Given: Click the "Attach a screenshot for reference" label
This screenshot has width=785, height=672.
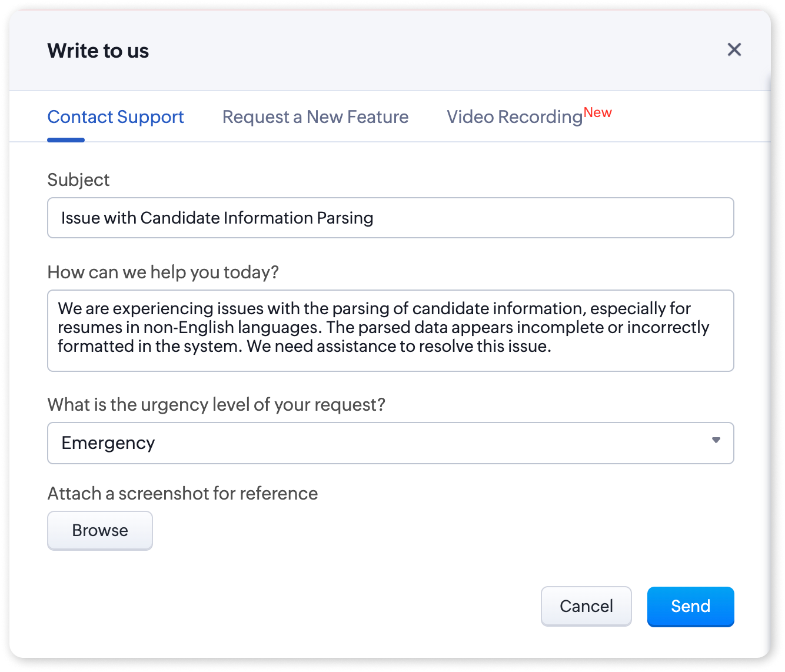Looking at the screenshot, I should pos(182,494).
